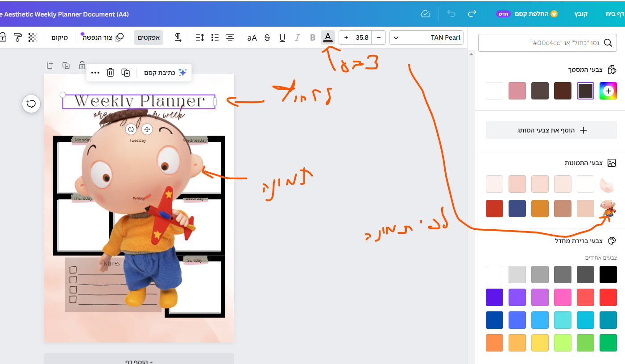Pick the navy blue swatch in image colors
Viewport: 625px width, 364px height.
pos(517,209)
